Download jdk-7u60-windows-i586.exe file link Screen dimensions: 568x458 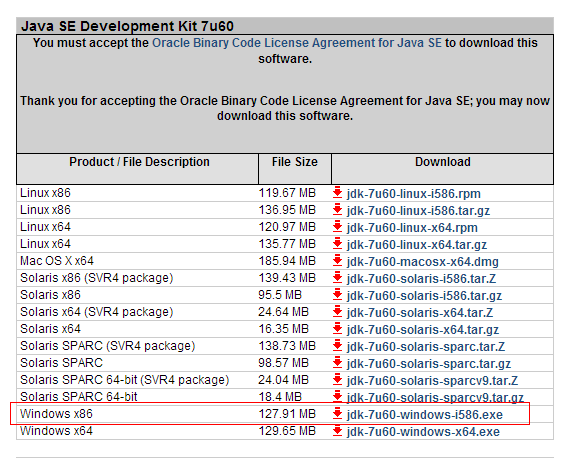coord(425,415)
